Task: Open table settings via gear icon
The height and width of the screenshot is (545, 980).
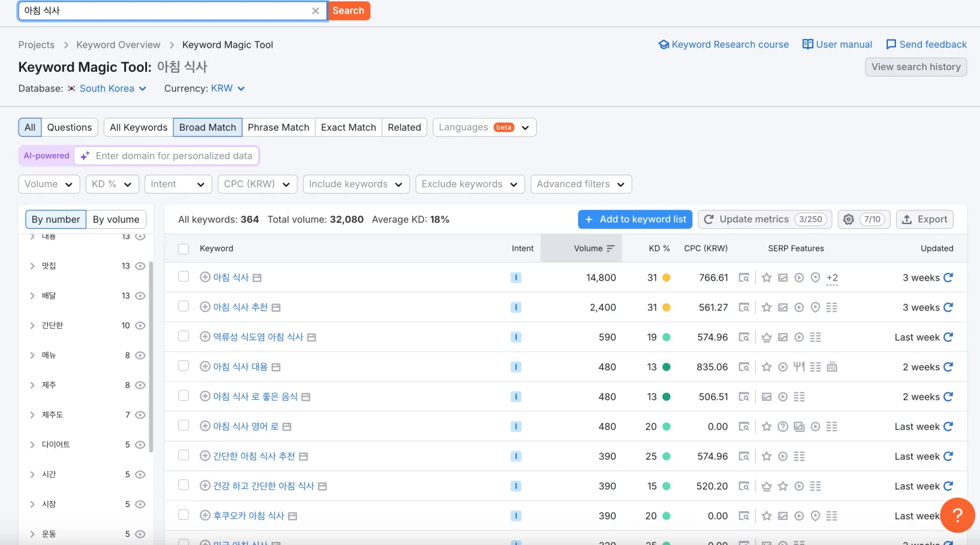Action: 849,219
